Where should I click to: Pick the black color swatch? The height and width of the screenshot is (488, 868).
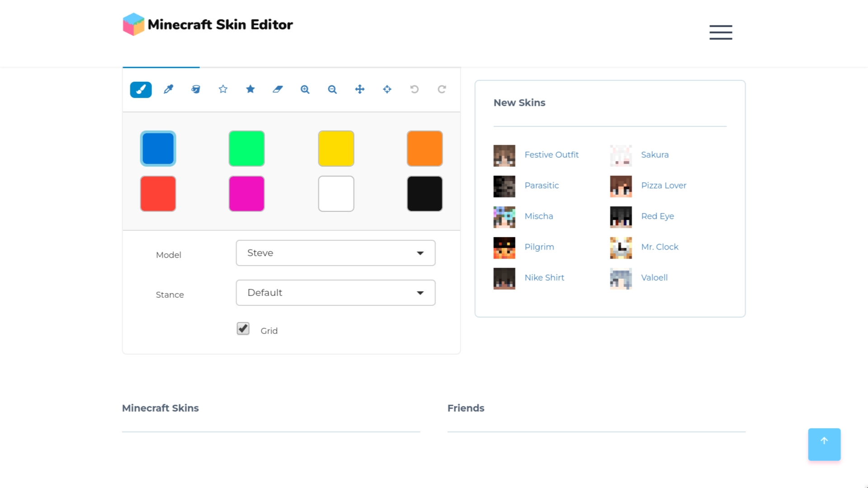425,194
